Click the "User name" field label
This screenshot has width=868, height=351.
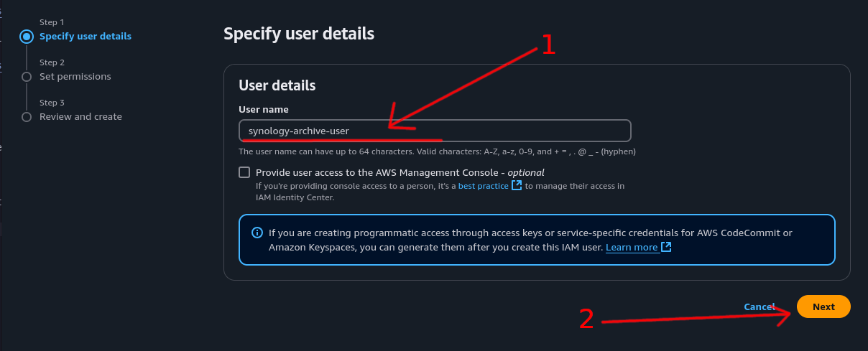tap(264, 110)
